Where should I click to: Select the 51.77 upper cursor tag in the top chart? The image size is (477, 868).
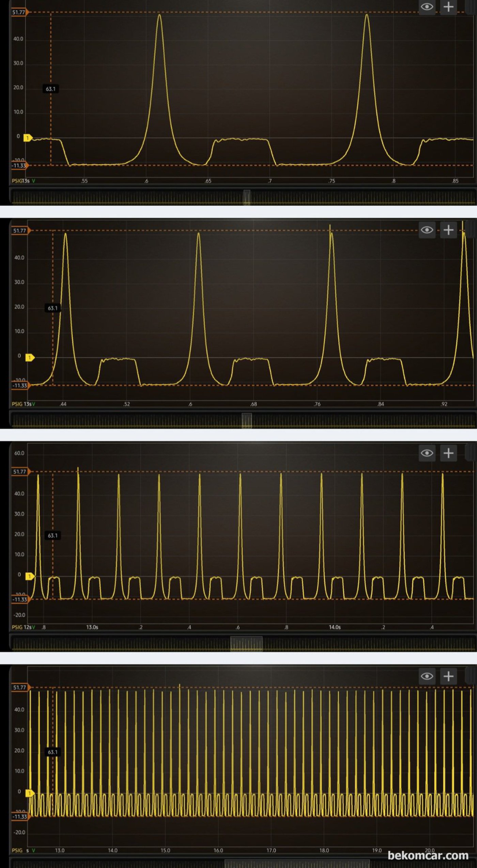coord(20,12)
